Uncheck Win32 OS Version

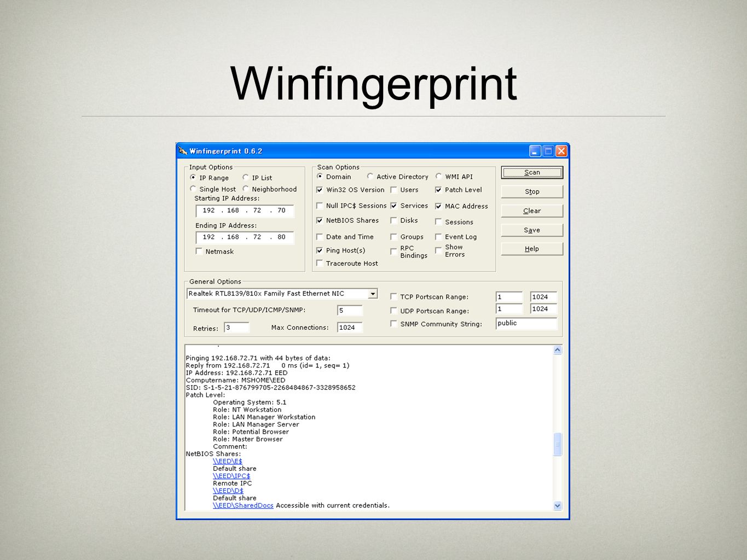click(x=320, y=190)
